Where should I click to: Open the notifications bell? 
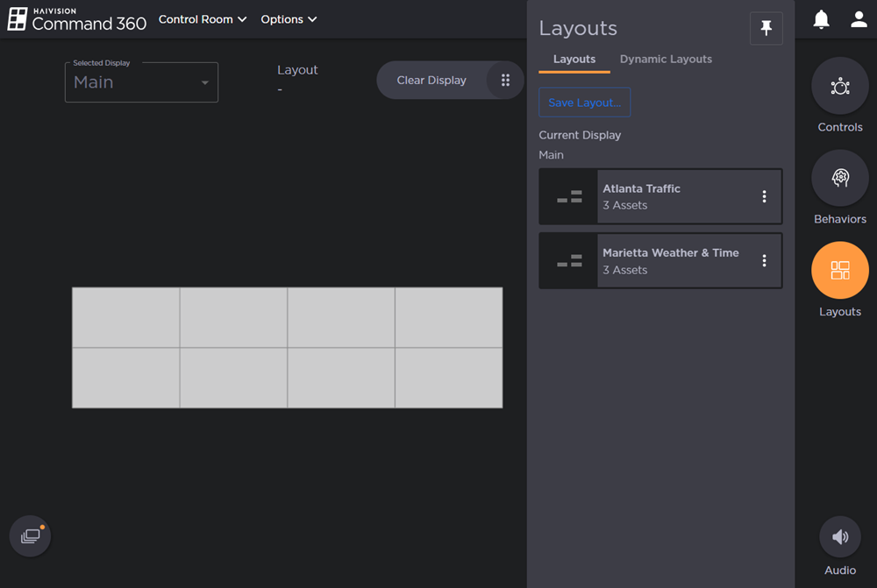coord(821,18)
